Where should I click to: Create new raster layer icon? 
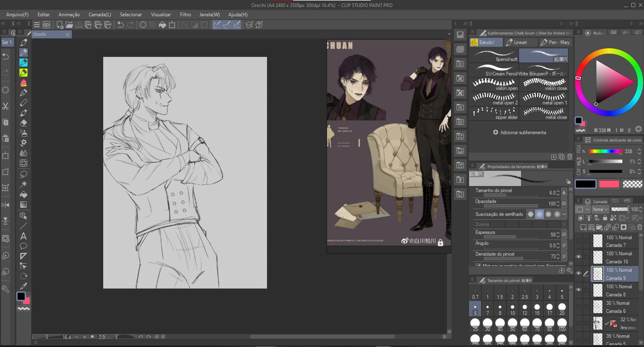(583, 227)
